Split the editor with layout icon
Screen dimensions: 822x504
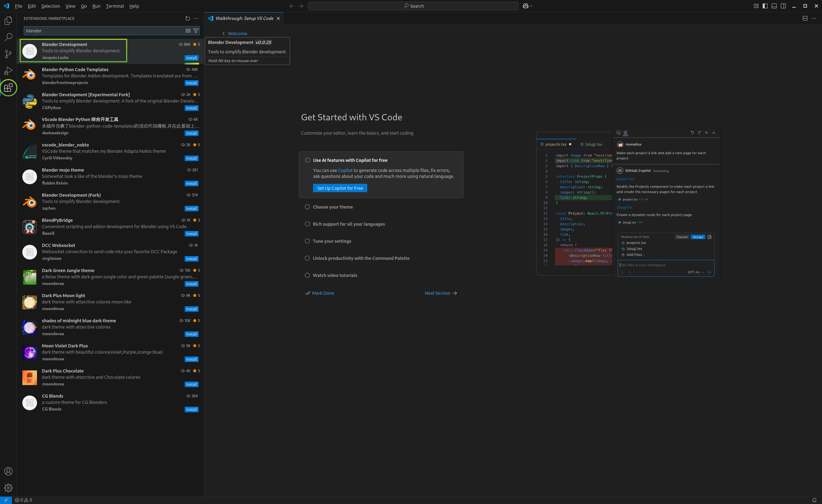click(x=805, y=18)
